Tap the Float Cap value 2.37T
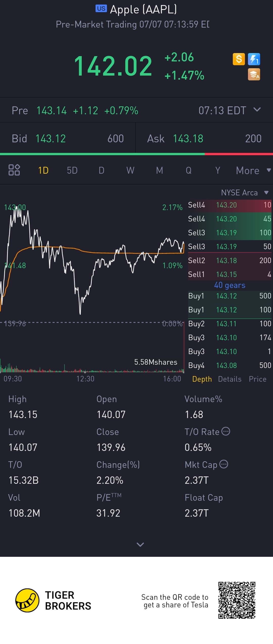Image resolution: width=273 pixels, height=644 pixels. tap(197, 513)
